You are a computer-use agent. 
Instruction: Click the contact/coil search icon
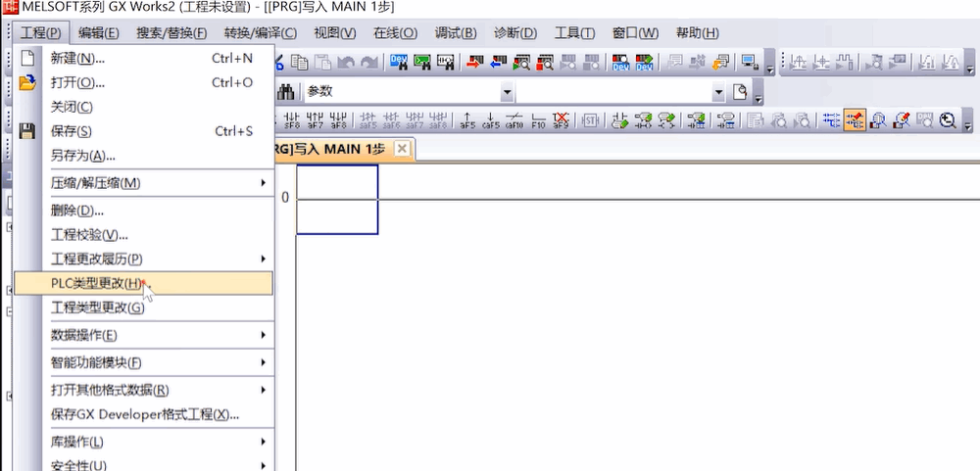tap(445, 62)
